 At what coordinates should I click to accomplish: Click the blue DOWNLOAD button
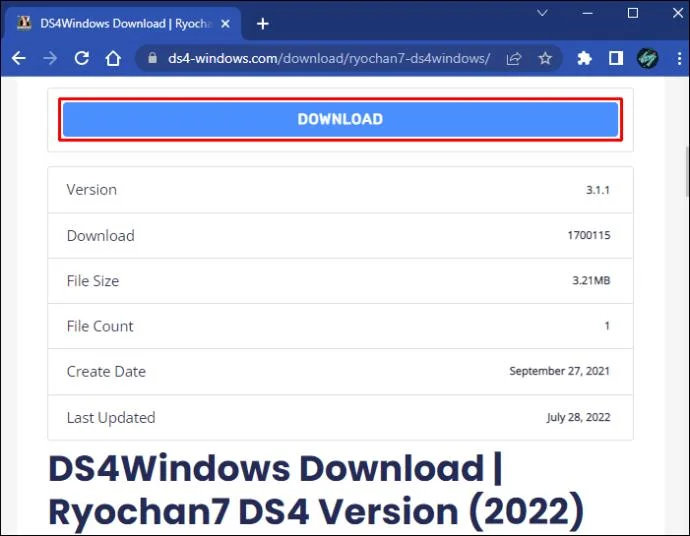click(340, 119)
